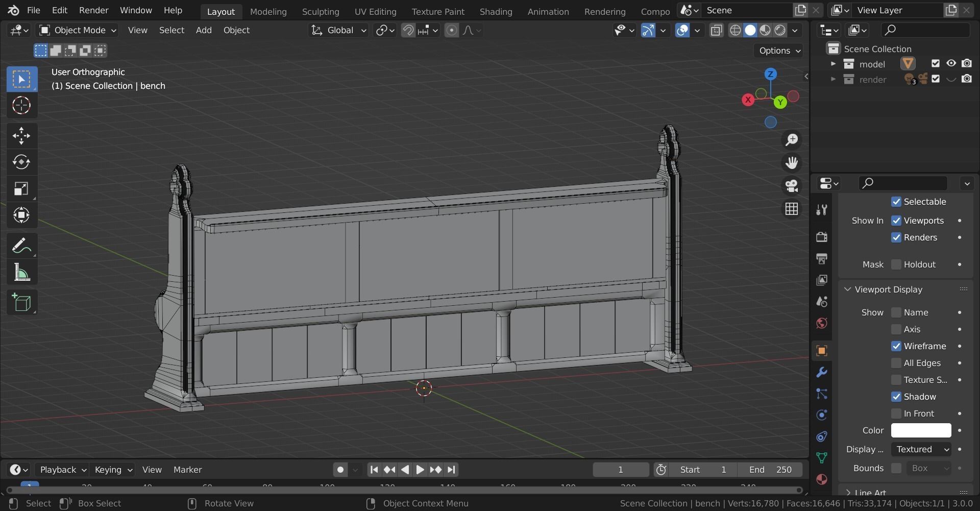Screen dimensions: 980x511
Task: Switch to the Shading workspace tab
Action: [x=496, y=11]
